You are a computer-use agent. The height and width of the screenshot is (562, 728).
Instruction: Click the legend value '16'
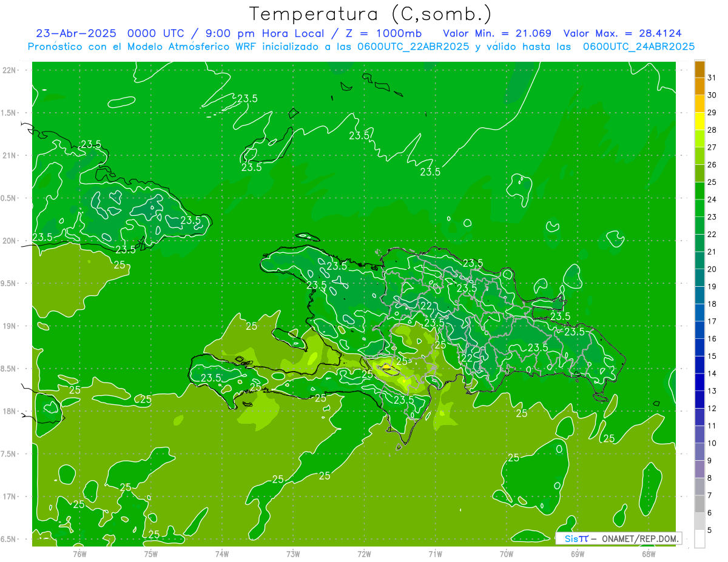pyautogui.click(x=712, y=339)
